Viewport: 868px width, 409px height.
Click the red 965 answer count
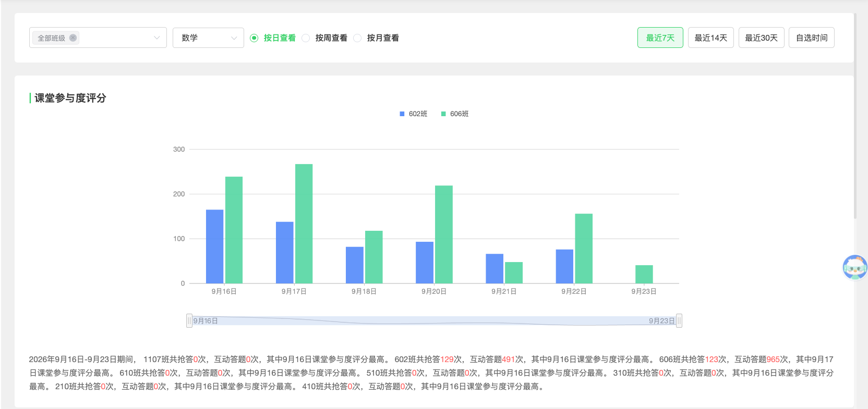pyautogui.click(x=773, y=360)
